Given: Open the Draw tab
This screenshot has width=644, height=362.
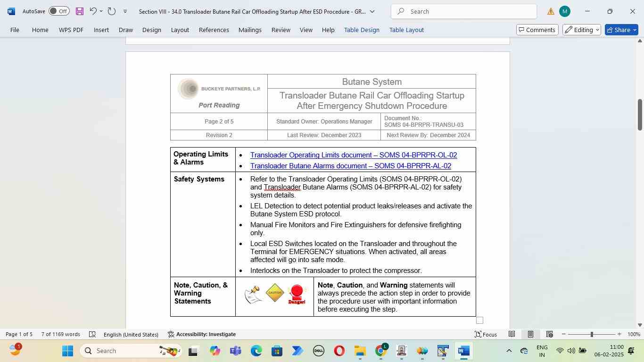Looking at the screenshot, I should 125,30.
